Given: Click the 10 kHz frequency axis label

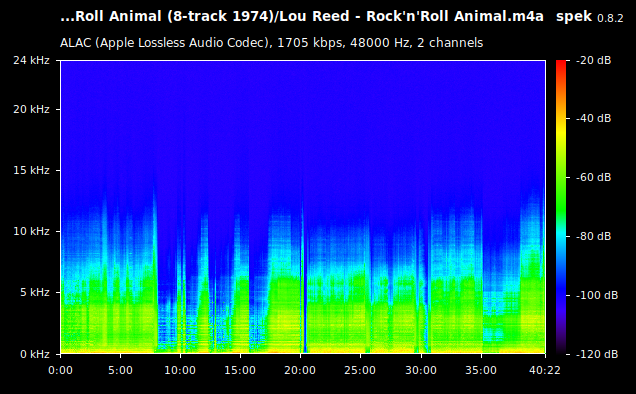Looking at the screenshot, I should click(31, 231).
